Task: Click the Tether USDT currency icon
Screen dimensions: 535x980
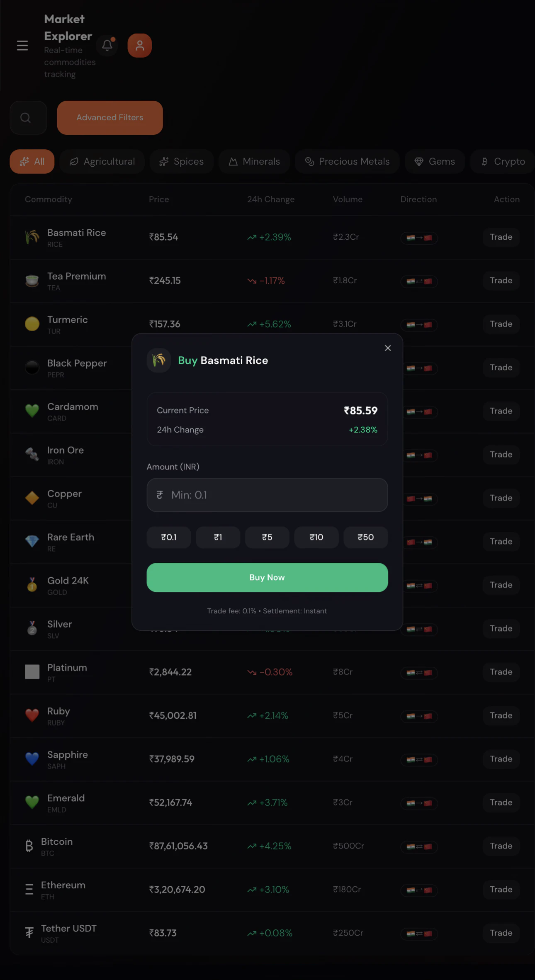Action: pos(29,933)
